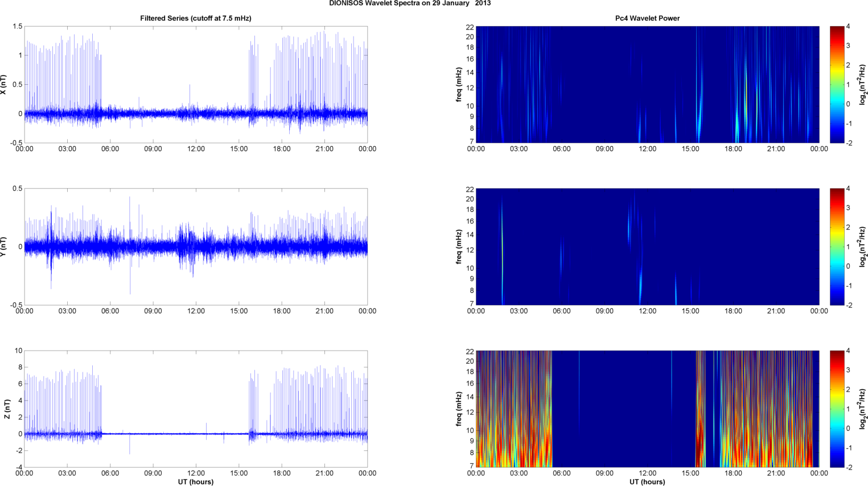Pick the colorbar beside the middle spectrogram
The width and height of the screenshot is (868, 486).
(x=837, y=247)
